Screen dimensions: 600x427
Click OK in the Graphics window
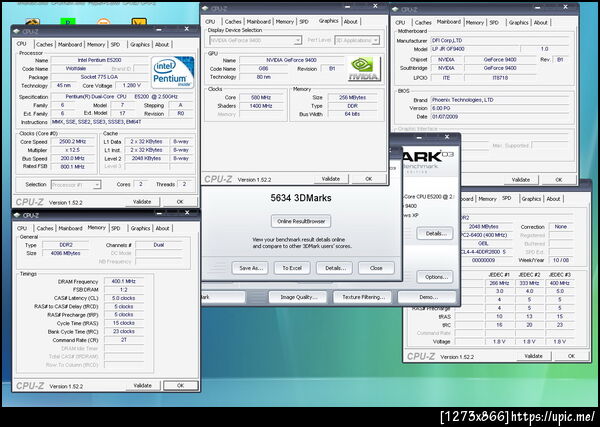click(x=369, y=179)
